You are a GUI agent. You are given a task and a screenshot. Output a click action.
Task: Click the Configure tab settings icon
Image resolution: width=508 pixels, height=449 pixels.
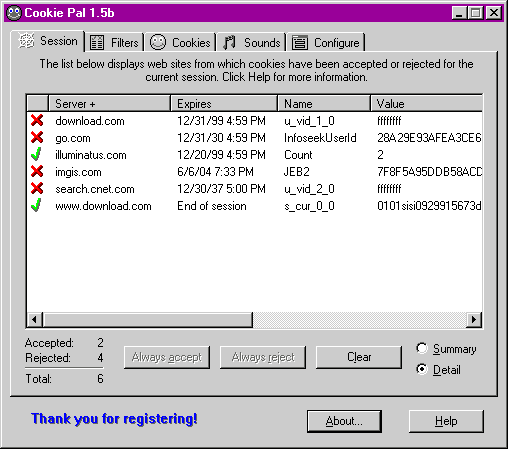tap(300, 43)
